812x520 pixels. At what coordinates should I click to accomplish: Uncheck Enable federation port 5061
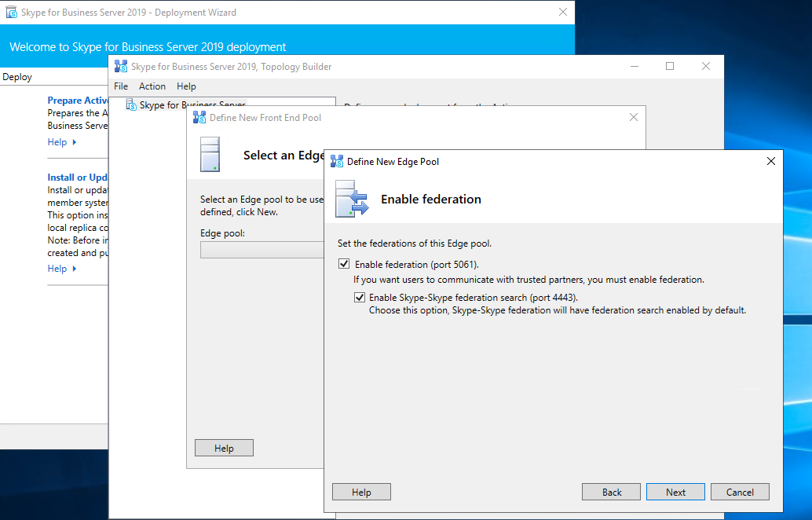click(344, 264)
